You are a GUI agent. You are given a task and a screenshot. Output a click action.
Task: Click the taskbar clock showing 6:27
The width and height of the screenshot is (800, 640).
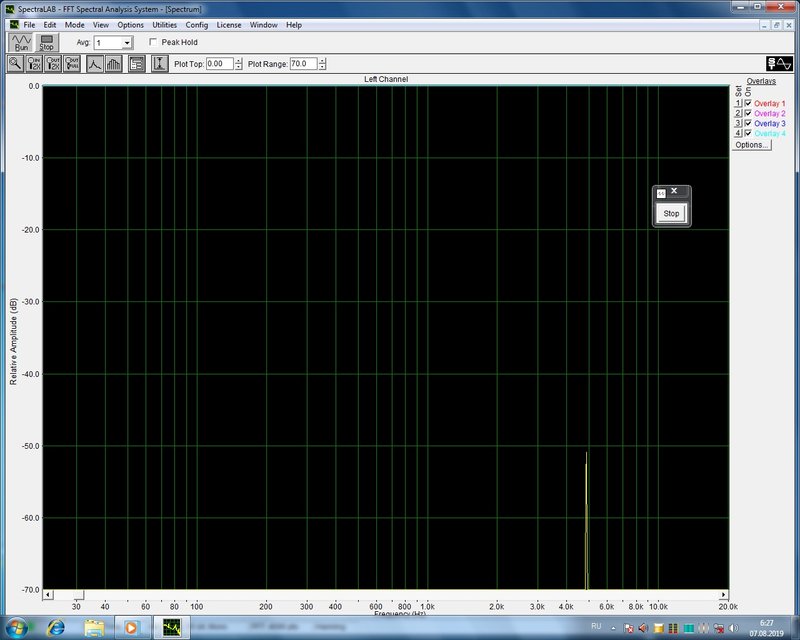[x=766, y=623]
